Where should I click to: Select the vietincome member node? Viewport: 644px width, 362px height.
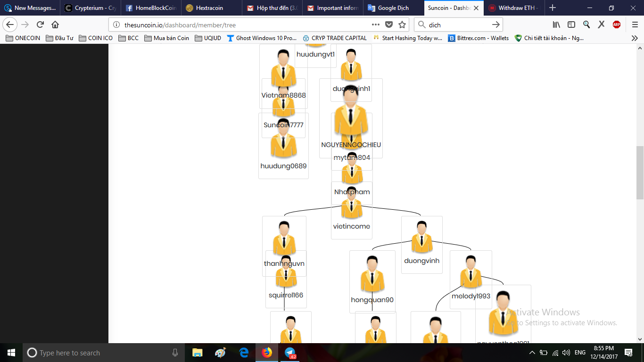point(352,210)
